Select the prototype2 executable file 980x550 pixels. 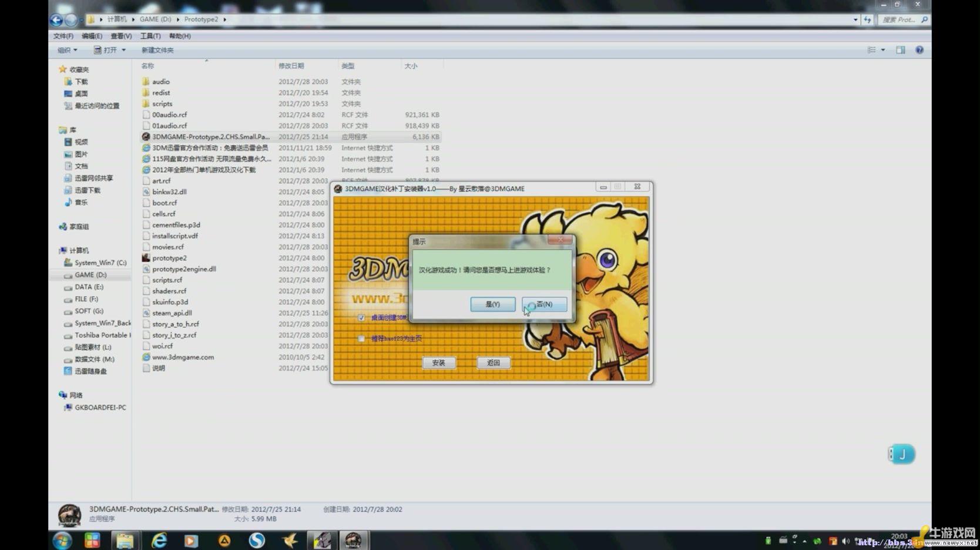tap(169, 258)
